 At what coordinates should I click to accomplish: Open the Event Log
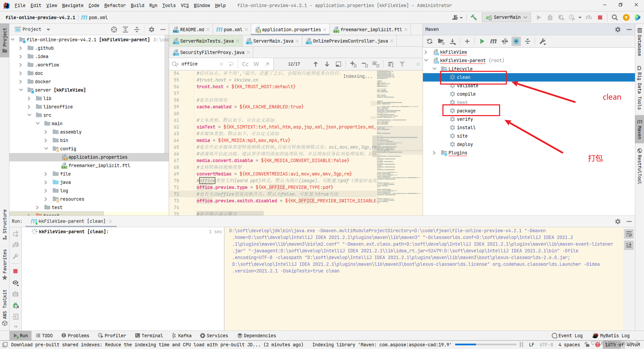[567, 336]
